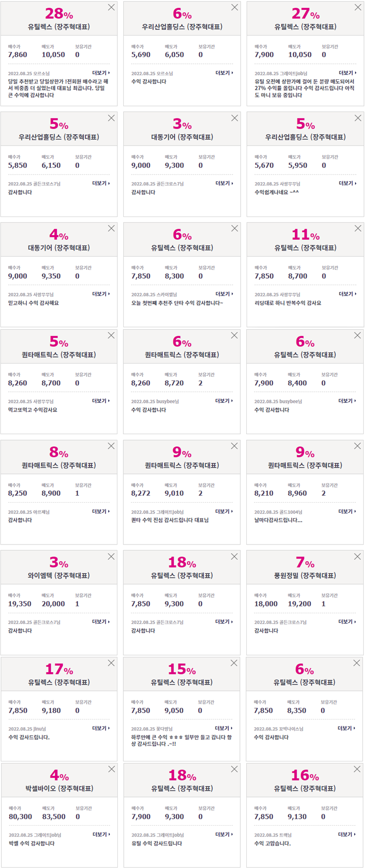
Task: Close the 28% 유틸렉스 review card
Action: [111, 7]
